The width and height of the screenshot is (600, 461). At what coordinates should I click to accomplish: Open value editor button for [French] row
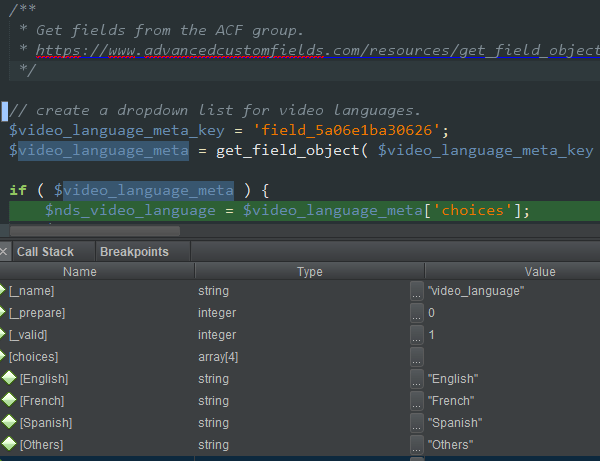(x=417, y=401)
